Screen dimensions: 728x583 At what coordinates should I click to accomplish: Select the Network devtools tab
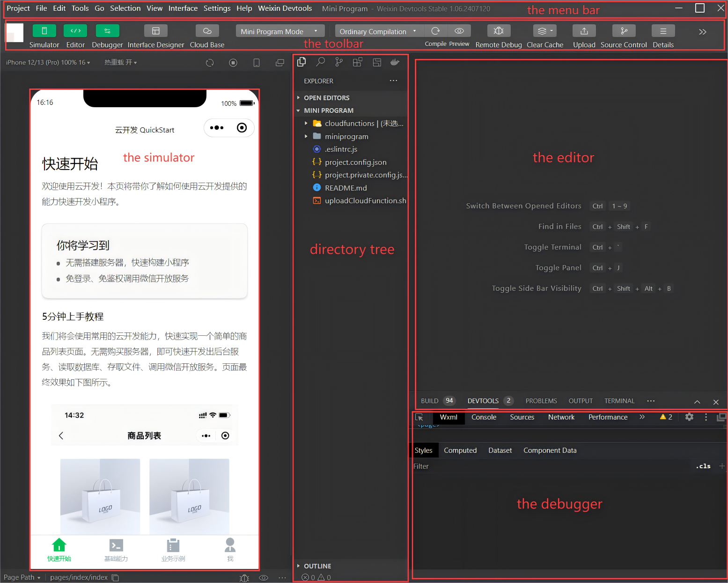coord(561,417)
